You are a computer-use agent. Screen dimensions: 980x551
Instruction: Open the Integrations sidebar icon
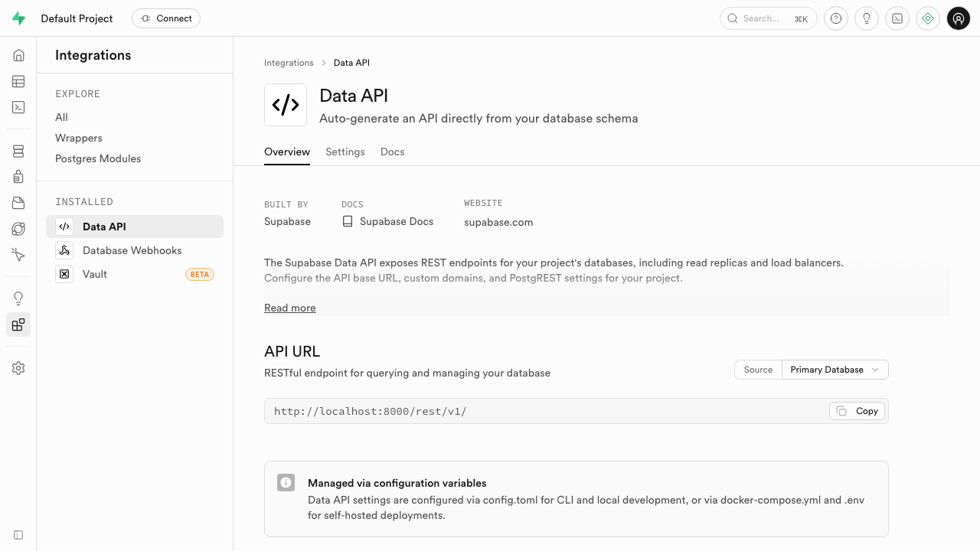18,324
